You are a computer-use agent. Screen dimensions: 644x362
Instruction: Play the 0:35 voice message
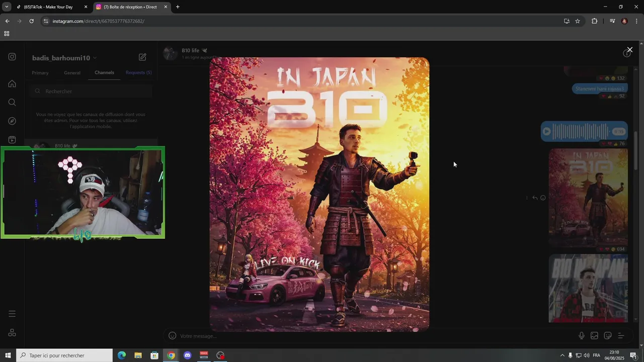pos(547,132)
